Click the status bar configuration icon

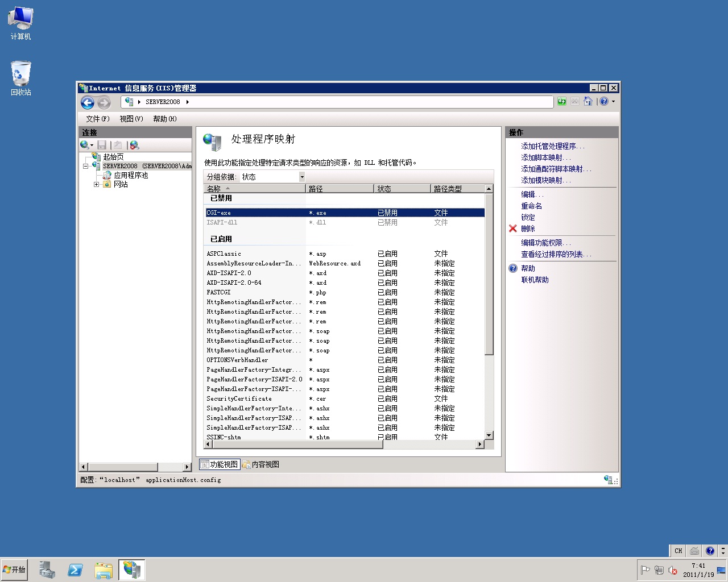[x=609, y=480]
